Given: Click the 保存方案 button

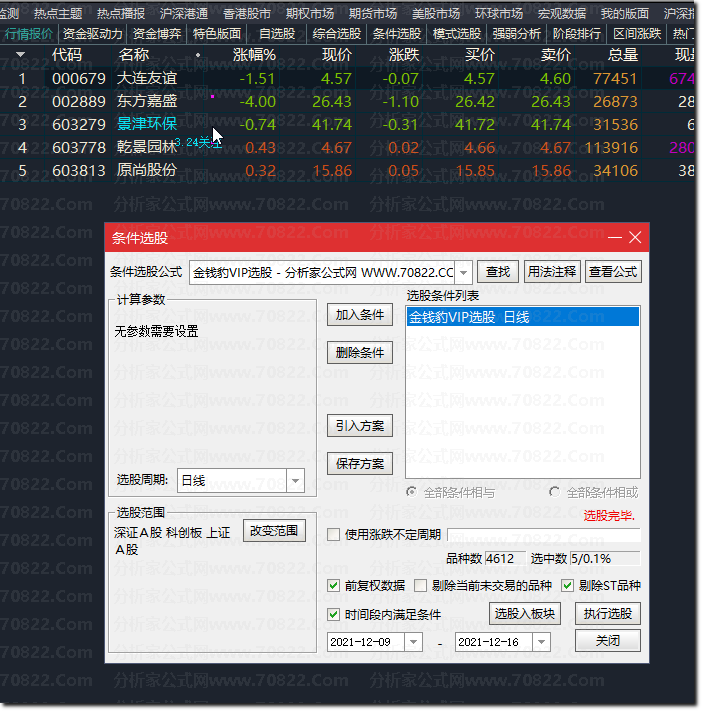Looking at the screenshot, I should pos(360,463).
